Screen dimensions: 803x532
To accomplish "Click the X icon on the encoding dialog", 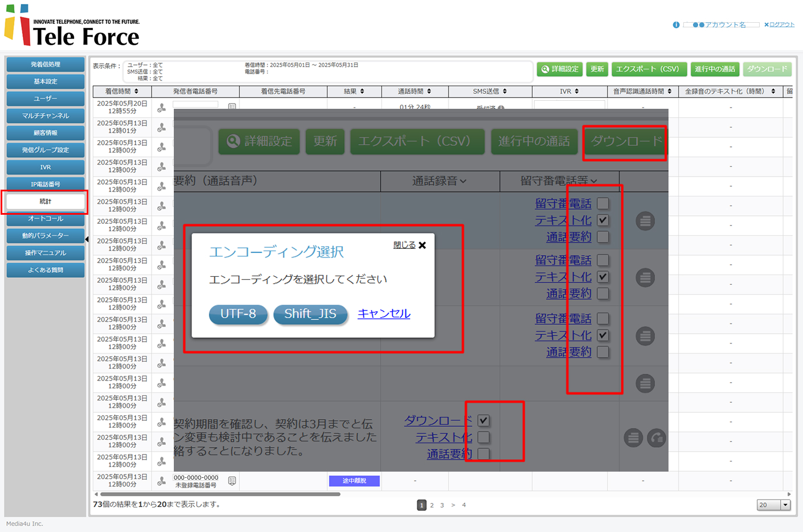I will click(422, 245).
